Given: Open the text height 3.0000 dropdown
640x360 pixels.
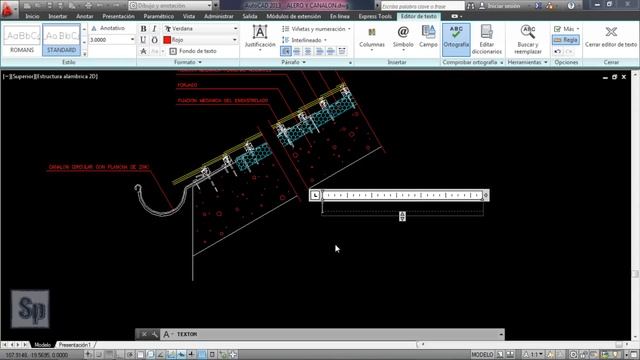Looking at the screenshot, I should 132,40.
